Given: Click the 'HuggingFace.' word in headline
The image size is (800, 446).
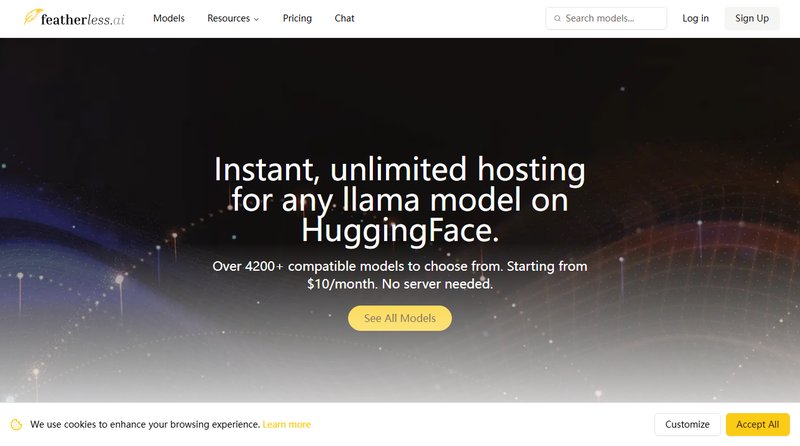Looking at the screenshot, I should click(399, 231).
